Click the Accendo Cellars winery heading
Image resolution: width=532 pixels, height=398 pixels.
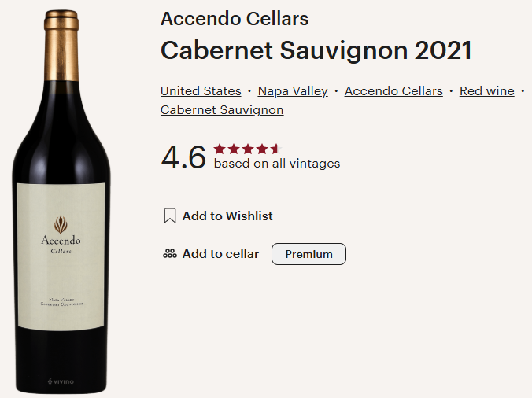[x=235, y=19]
